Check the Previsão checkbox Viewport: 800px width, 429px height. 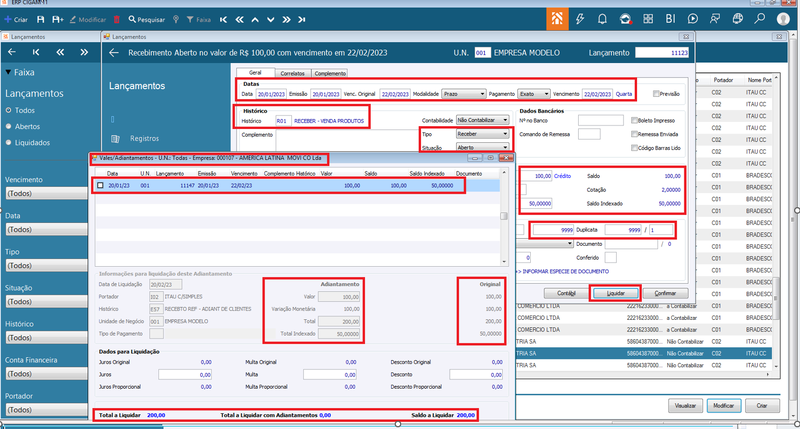pos(656,94)
